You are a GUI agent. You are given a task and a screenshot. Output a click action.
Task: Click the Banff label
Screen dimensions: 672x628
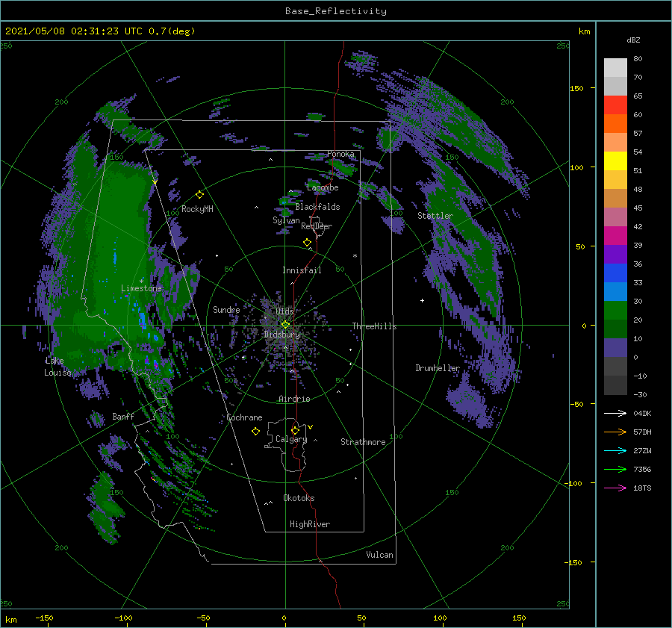coord(123,417)
